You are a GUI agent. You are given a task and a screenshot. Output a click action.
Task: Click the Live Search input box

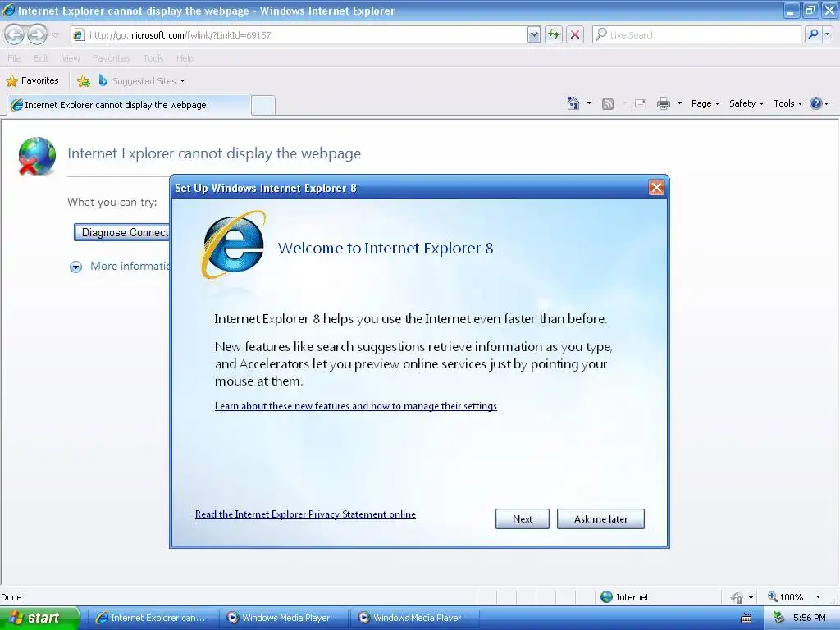696,34
